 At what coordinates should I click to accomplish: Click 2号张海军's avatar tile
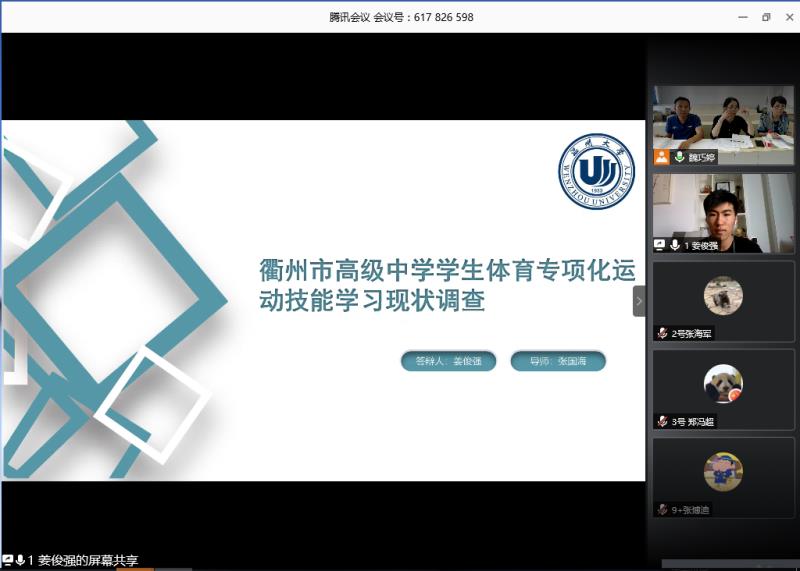point(723,297)
